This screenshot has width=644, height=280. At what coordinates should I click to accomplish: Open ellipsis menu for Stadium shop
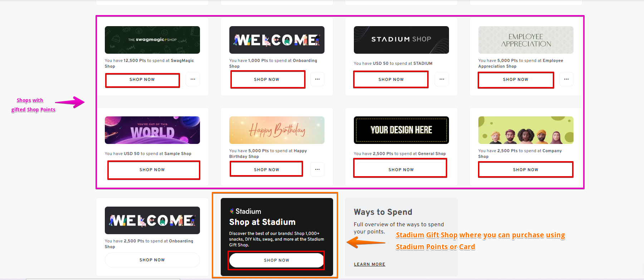[442, 79]
